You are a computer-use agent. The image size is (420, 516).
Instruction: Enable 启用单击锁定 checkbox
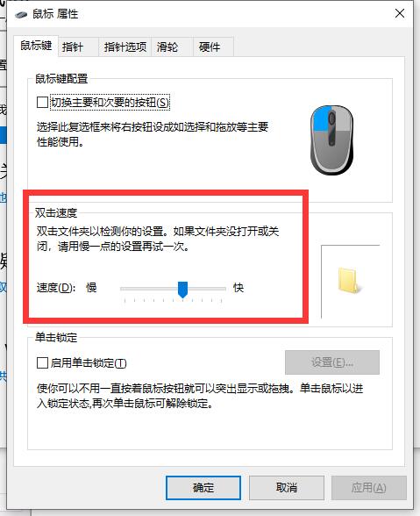[42, 363]
